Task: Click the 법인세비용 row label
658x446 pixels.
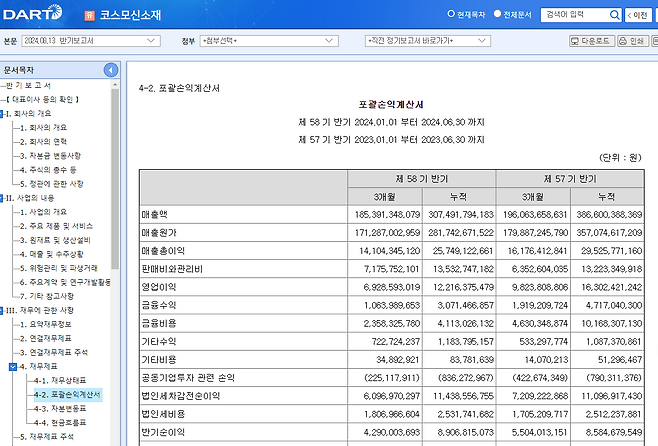Action: 163,414
